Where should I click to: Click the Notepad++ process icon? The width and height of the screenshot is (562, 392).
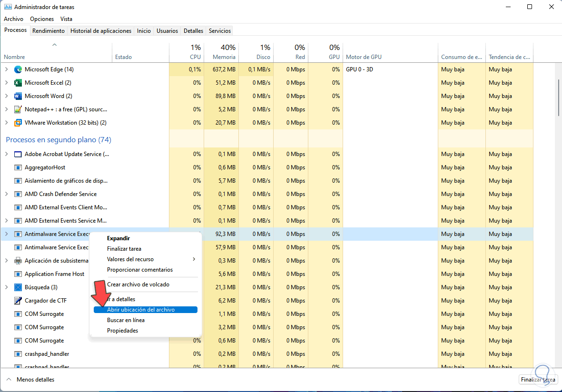tap(18, 109)
